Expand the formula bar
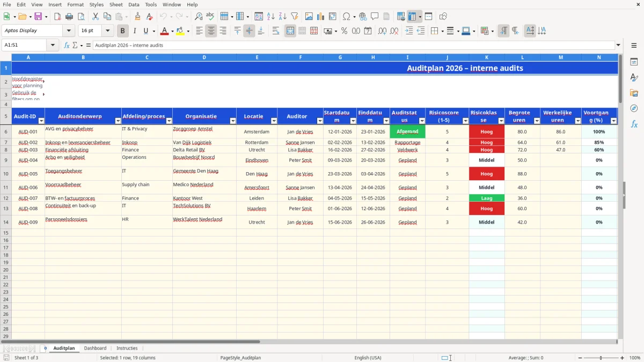 pyautogui.click(x=618, y=45)
